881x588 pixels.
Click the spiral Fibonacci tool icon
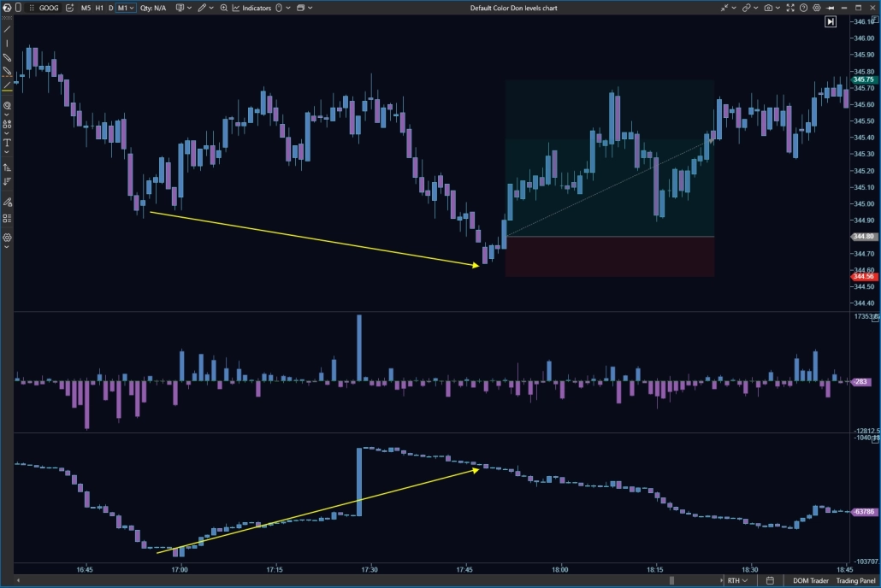(7, 106)
